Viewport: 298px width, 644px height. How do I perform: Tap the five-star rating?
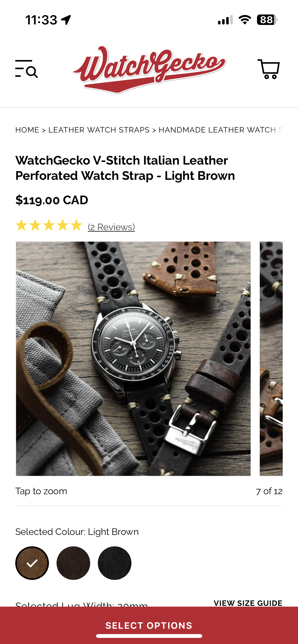(x=49, y=225)
